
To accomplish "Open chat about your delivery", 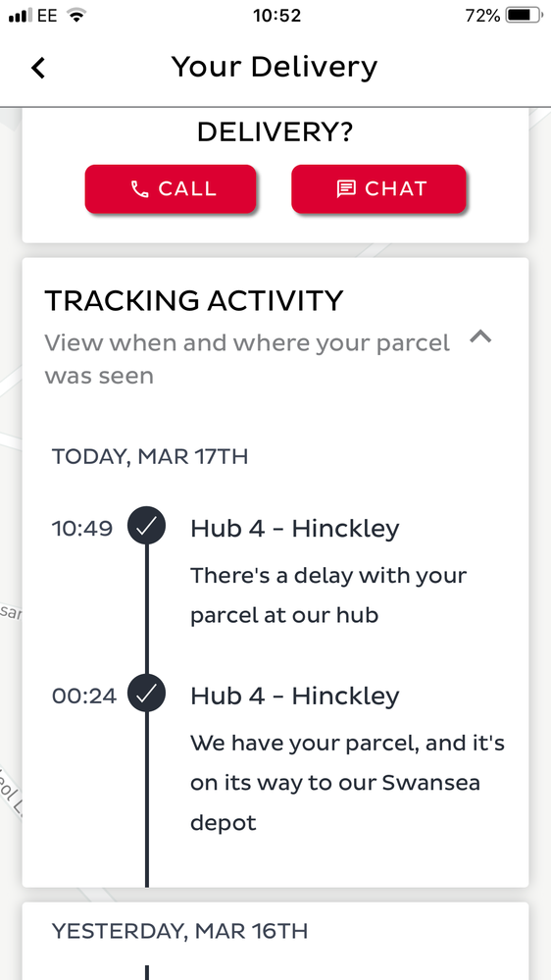I will pos(378,189).
